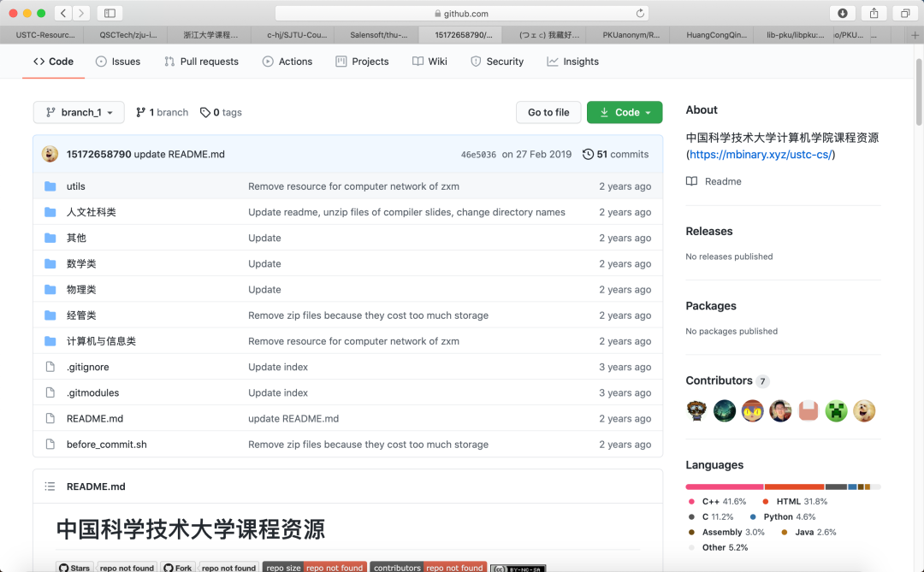Open the first contributor avatar

coord(696,410)
